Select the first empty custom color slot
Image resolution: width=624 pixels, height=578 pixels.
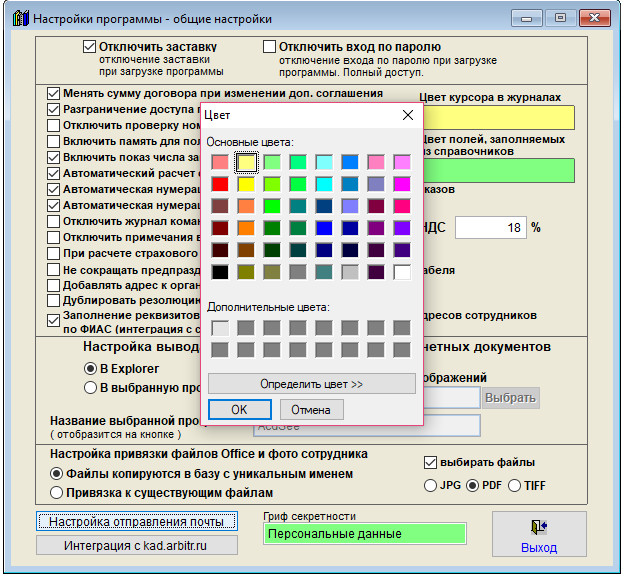coord(220,328)
